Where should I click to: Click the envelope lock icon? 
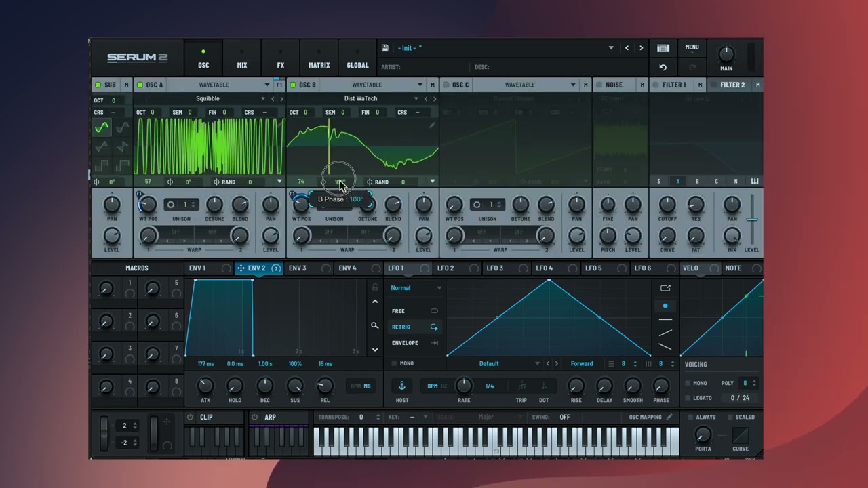tap(375, 287)
